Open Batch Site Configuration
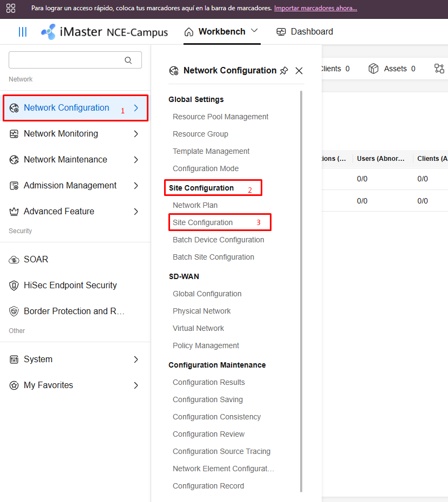 213,257
